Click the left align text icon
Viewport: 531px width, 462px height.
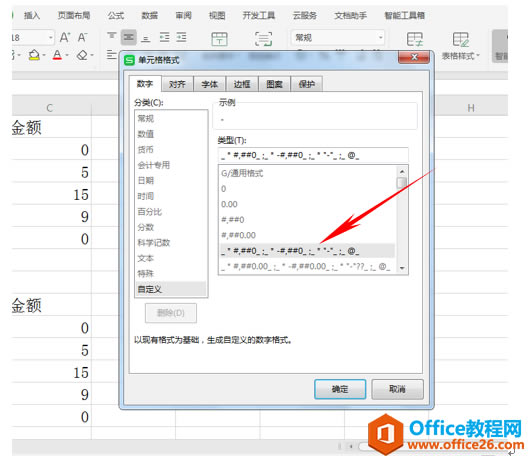[111, 55]
